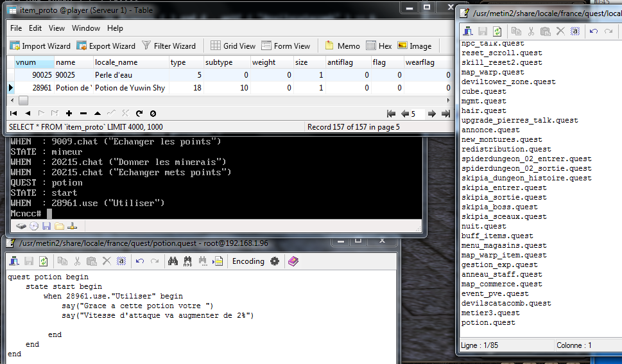The height and width of the screenshot is (364, 622).
Task: Reload file in right locale editor window
Action: coord(497,31)
